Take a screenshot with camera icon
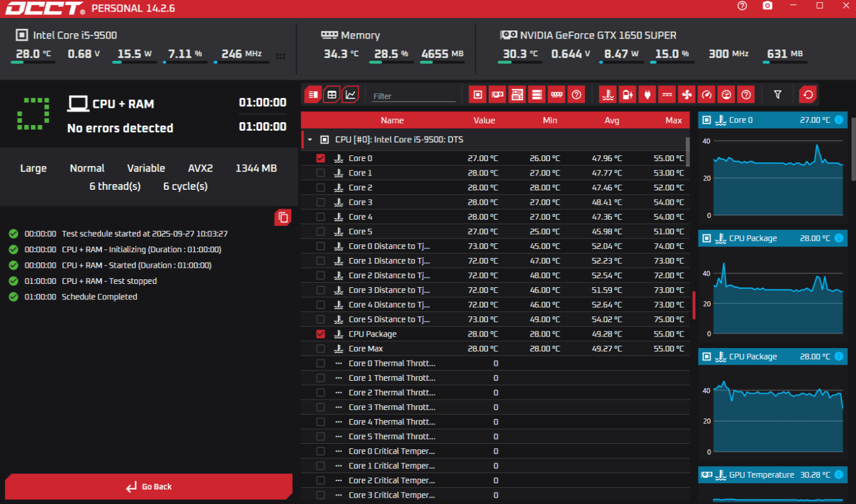The image size is (856, 504). coord(767,6)
